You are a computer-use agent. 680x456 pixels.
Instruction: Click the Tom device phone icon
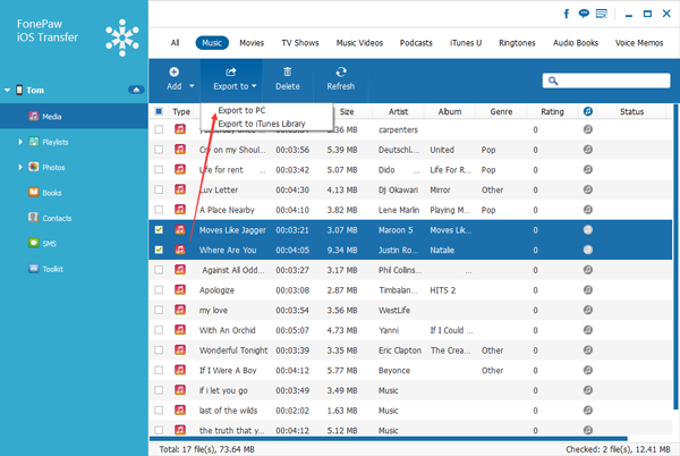coord(19,90)
